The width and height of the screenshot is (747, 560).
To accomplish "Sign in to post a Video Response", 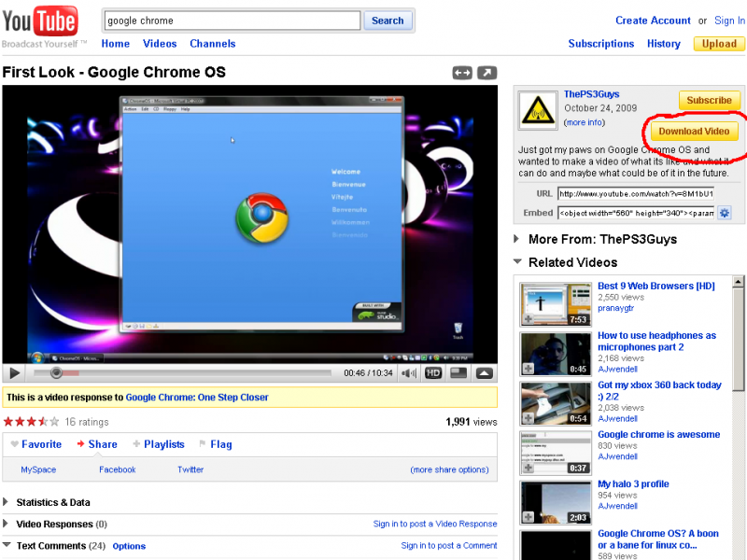I will [x=435, y=524].
